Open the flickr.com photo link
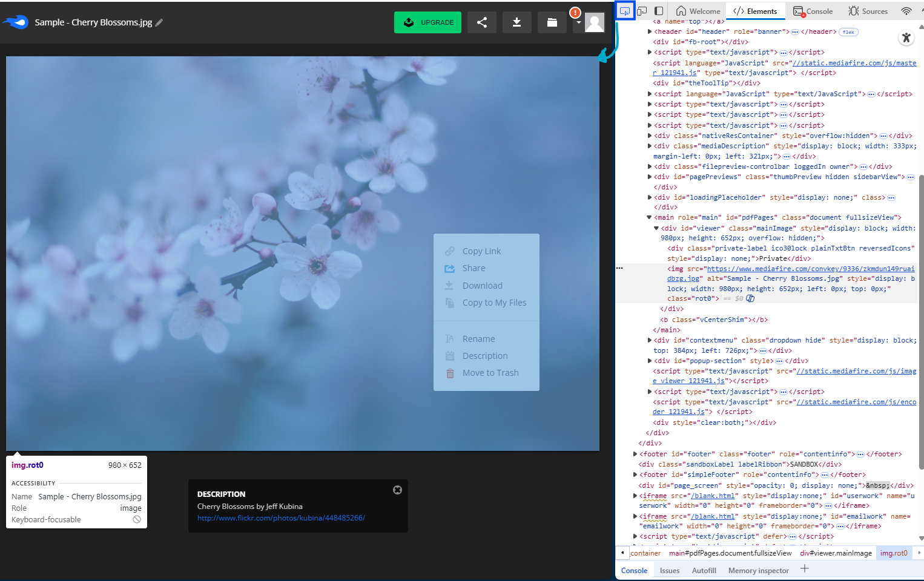The width and height of the screenshot is (924, 581). [281, 518]
